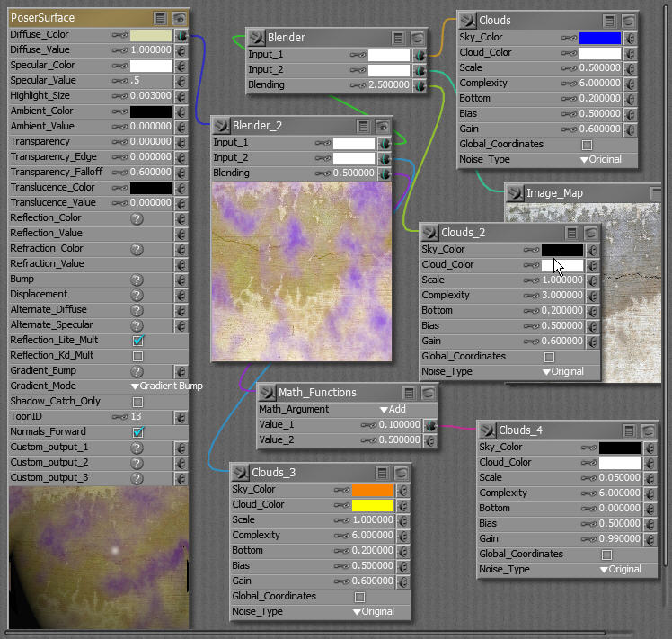The height and width of the screenshot is (639, 672).
Task: Open the Clouds_3 node Noise_Type dropdown
Action: tap(374, 611)
